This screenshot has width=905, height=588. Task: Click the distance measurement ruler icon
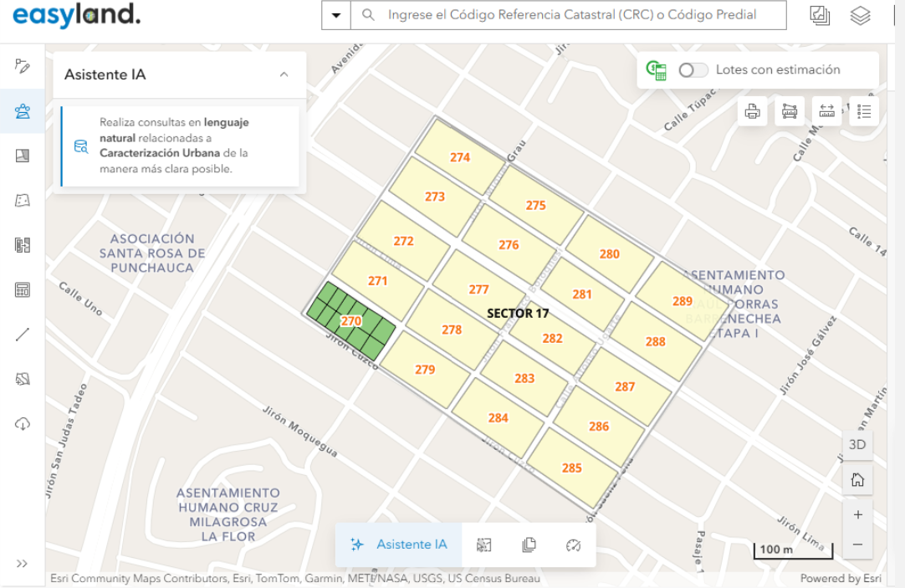click(x=826, y=111)
